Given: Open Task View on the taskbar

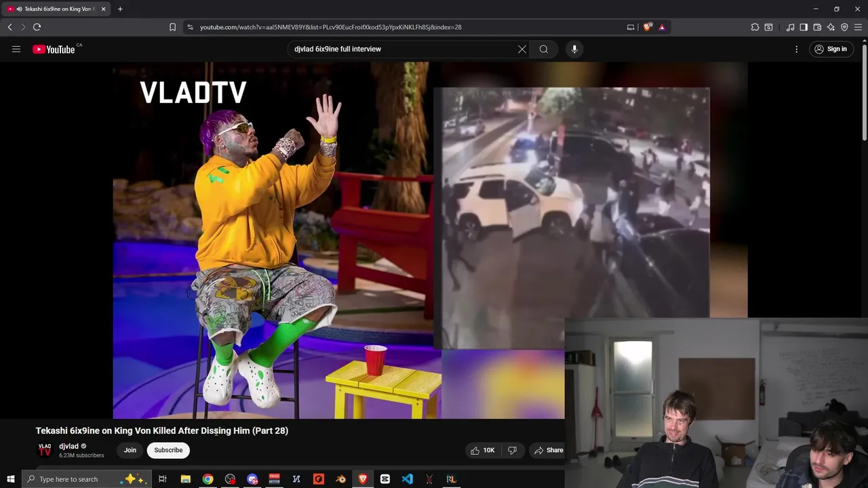Looking at the screenshot, I should (x=163, y=479).
